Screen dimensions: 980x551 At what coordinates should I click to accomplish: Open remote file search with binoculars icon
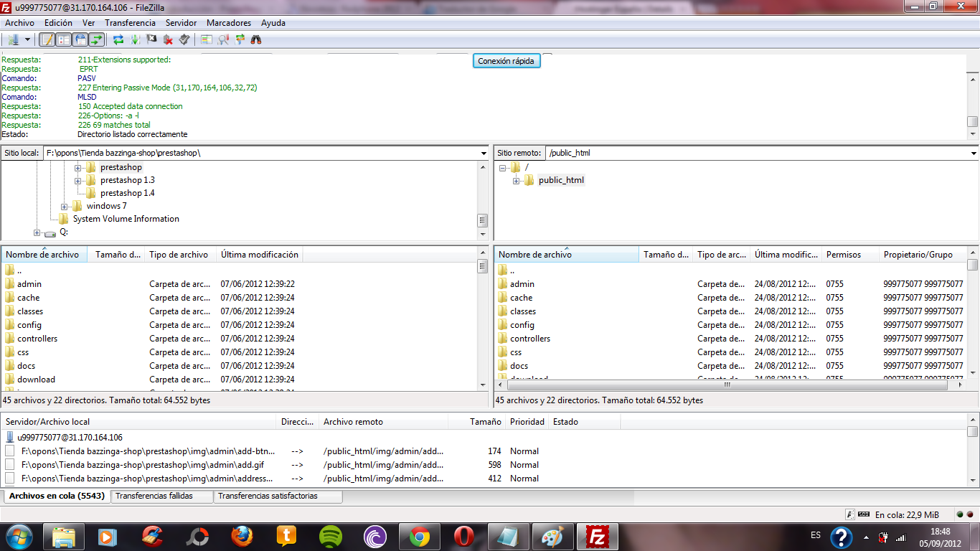point(256,39)
